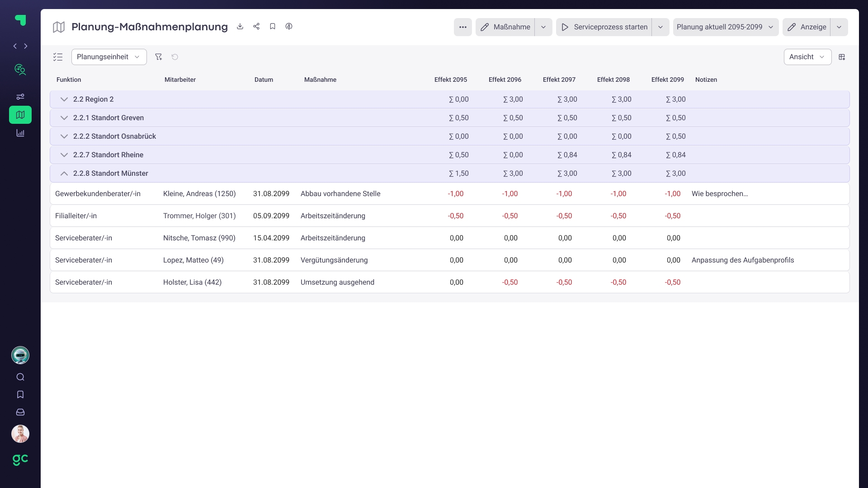Open the Ansicht dropdown

807,57
